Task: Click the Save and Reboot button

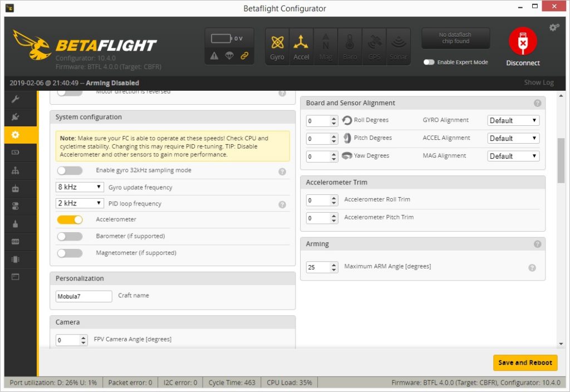Action: pyautogui.click(x=525, y=362)
